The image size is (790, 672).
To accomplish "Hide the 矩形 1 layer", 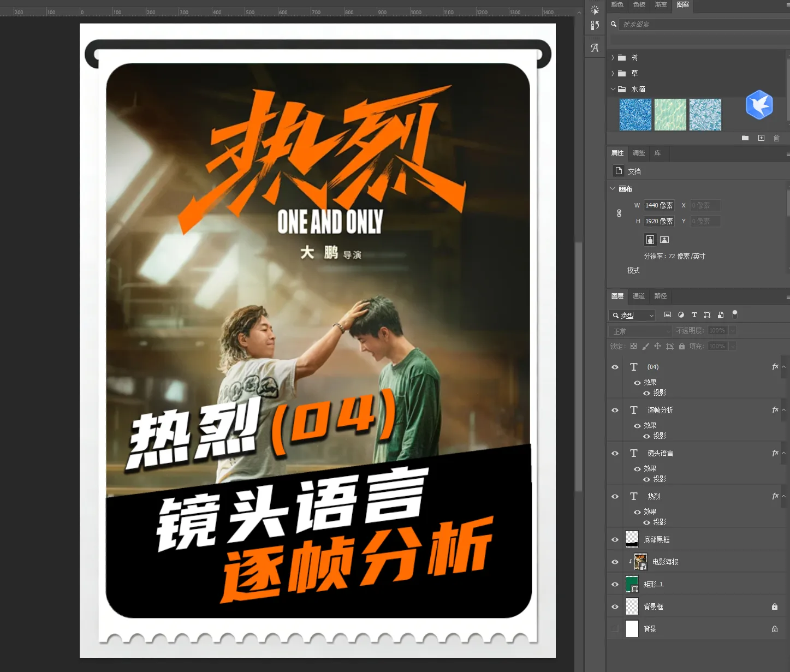I will pyautogui.click(x=615, y=584).
